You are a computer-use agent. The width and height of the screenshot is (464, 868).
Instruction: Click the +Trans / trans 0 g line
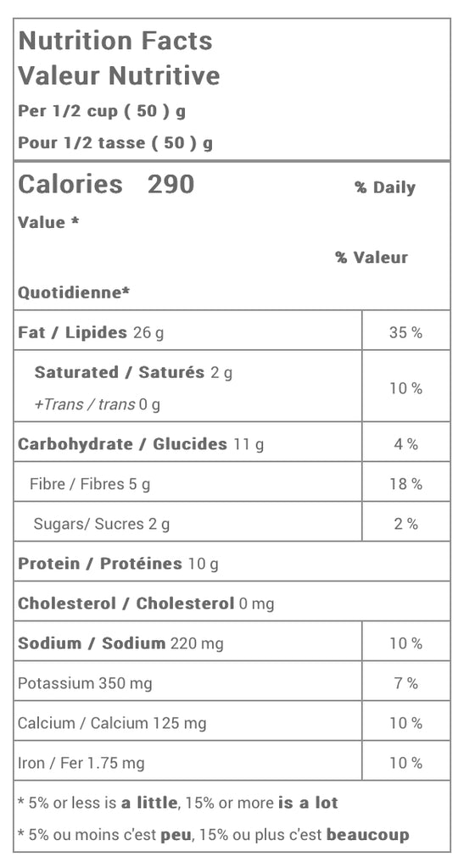98,404
